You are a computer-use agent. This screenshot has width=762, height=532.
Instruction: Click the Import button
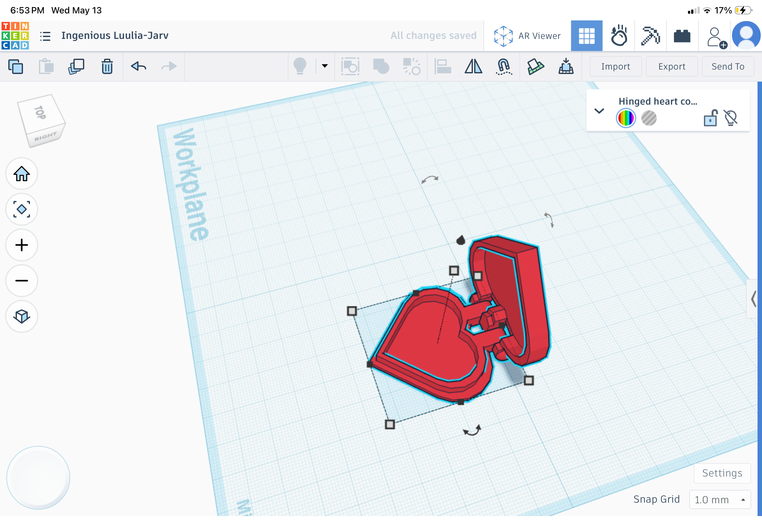pos(615,67)
